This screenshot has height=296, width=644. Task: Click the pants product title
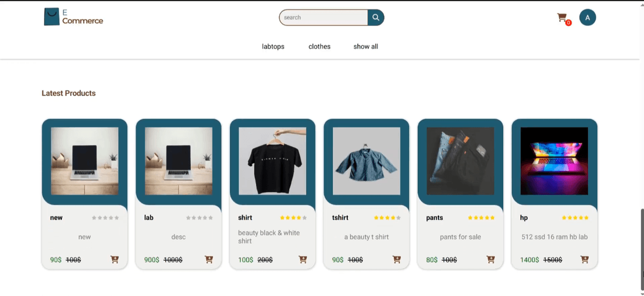[x=435, y=218]
